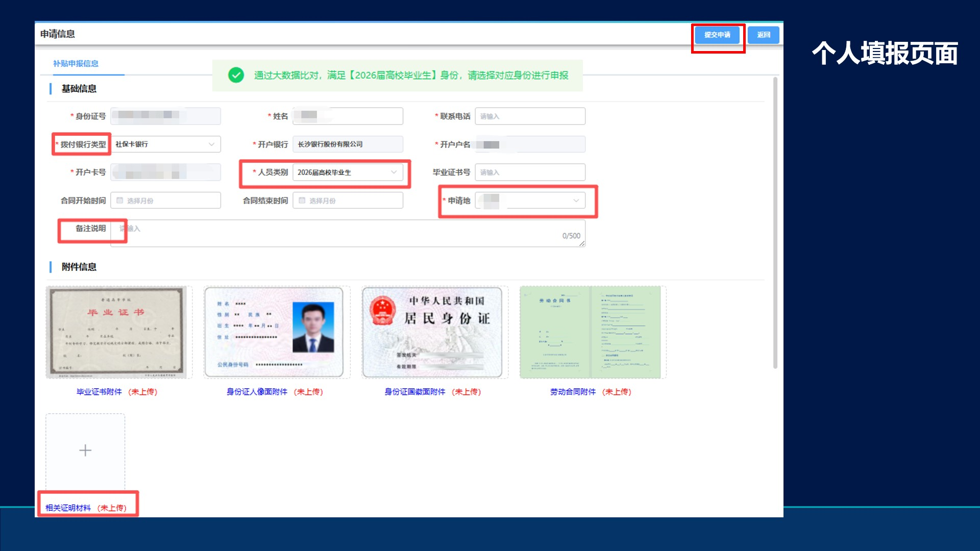
Task: Click the 附件信息 section heading
Action: click(x=79, y=267)
